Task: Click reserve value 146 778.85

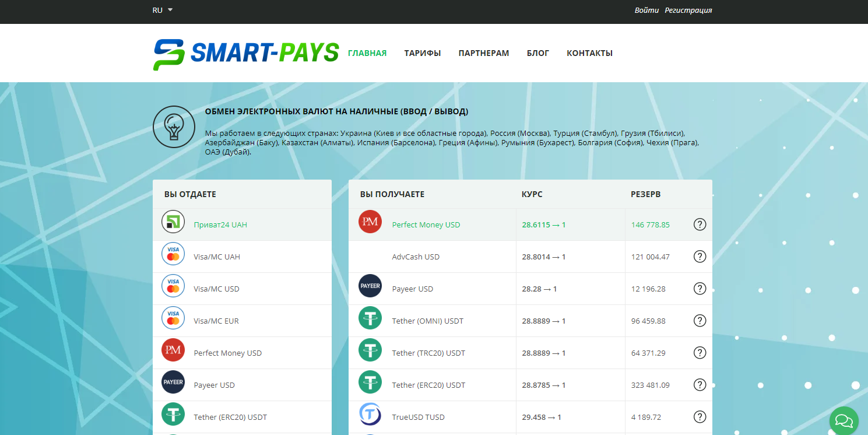Action: (651, 225)
